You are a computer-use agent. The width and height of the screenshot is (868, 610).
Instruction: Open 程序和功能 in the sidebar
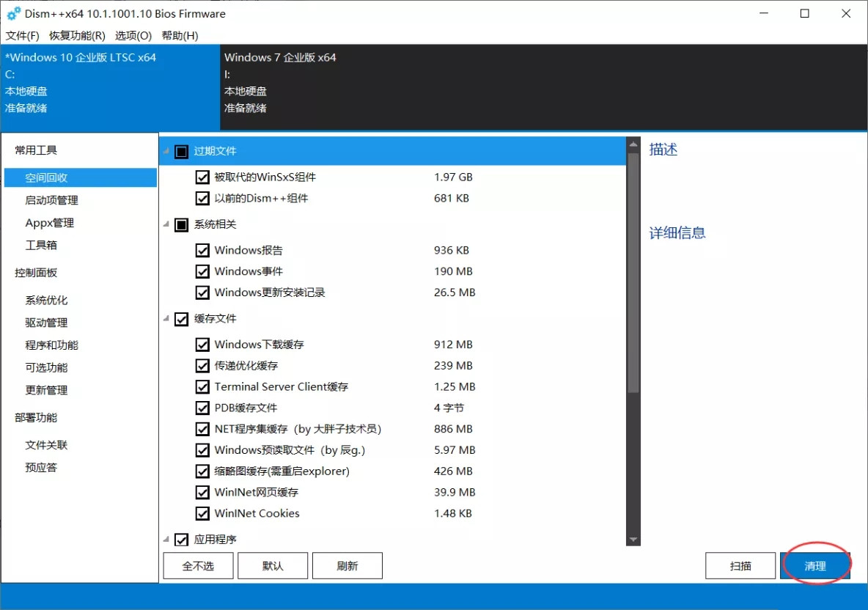click(51, 345)
